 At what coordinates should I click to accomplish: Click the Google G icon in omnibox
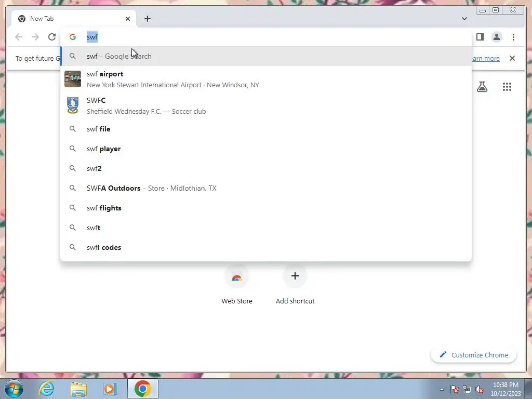tap(73, 37)
